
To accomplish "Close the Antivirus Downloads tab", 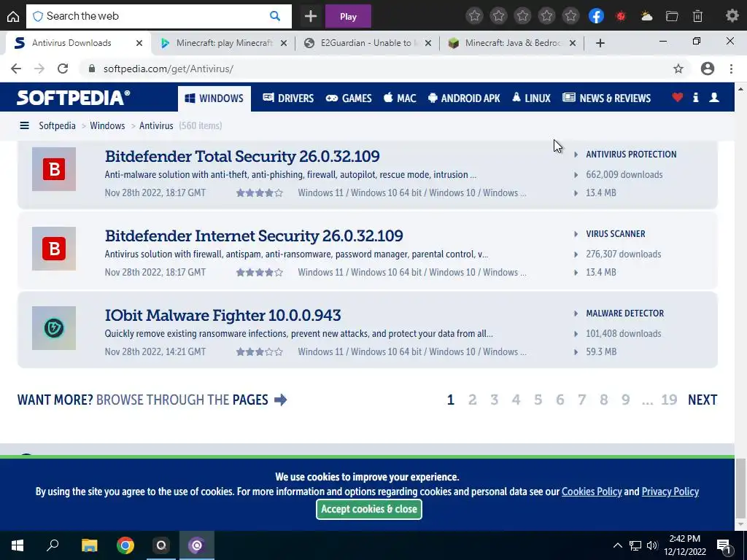I will (x=139, y=43).
